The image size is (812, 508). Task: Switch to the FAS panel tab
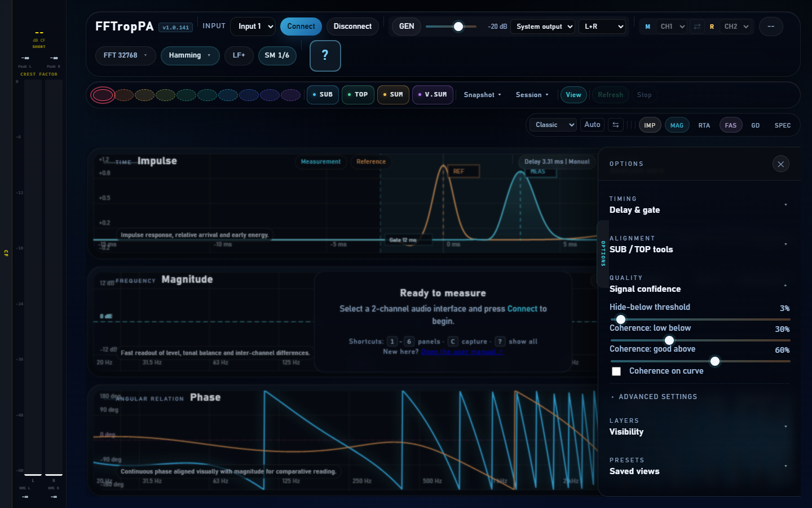pos(731,125)
